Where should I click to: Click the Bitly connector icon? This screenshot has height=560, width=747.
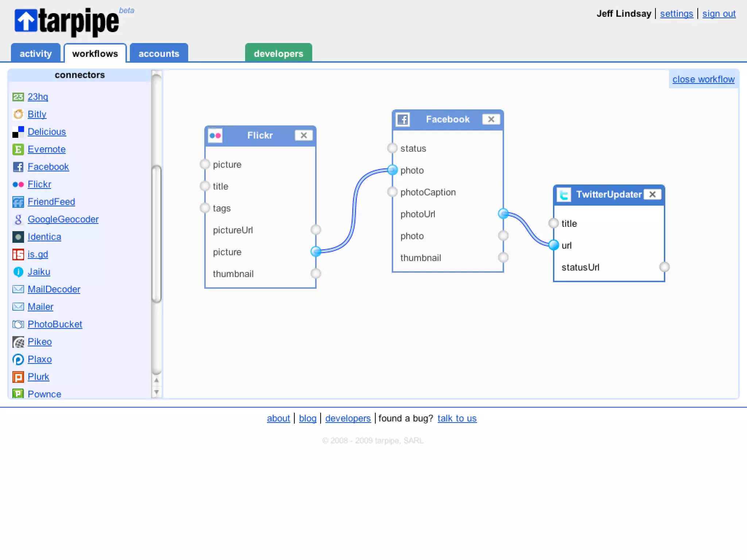tap(18, 114)
